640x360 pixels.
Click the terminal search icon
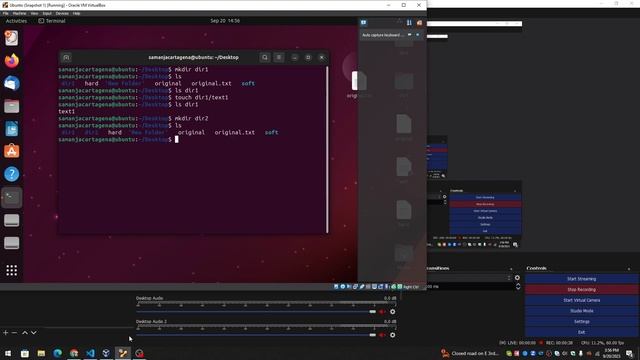(264, 58)
